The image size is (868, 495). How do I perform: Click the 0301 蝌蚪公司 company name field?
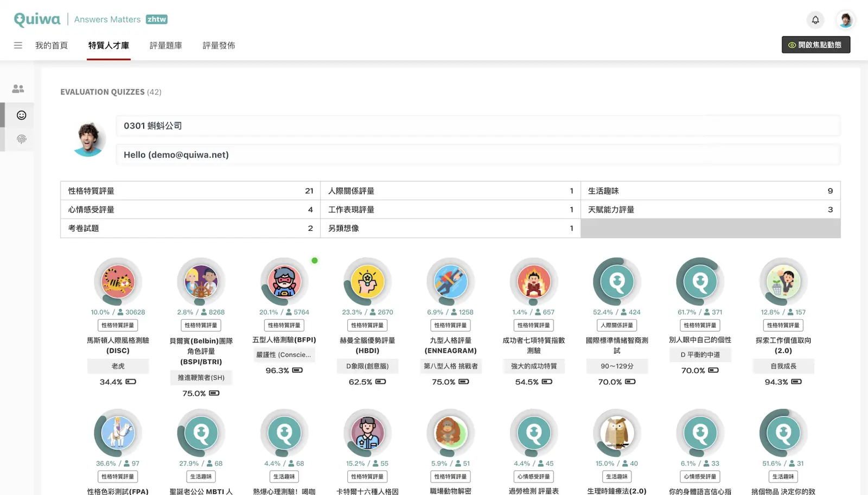pyautogui.click(x=478, y=126)
